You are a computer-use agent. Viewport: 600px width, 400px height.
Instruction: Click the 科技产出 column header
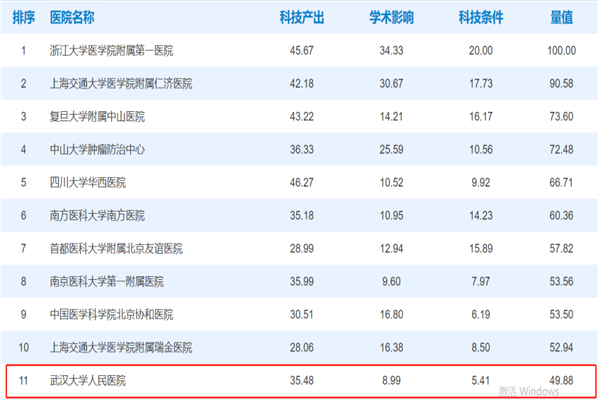pyautogui.click(x=302, y=18)
